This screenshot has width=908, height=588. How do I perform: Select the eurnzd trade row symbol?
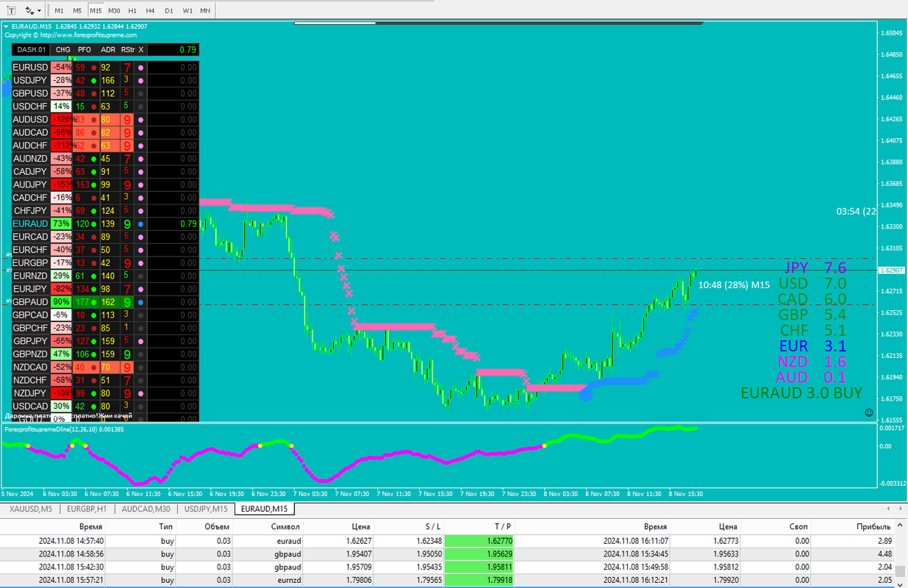287,581
